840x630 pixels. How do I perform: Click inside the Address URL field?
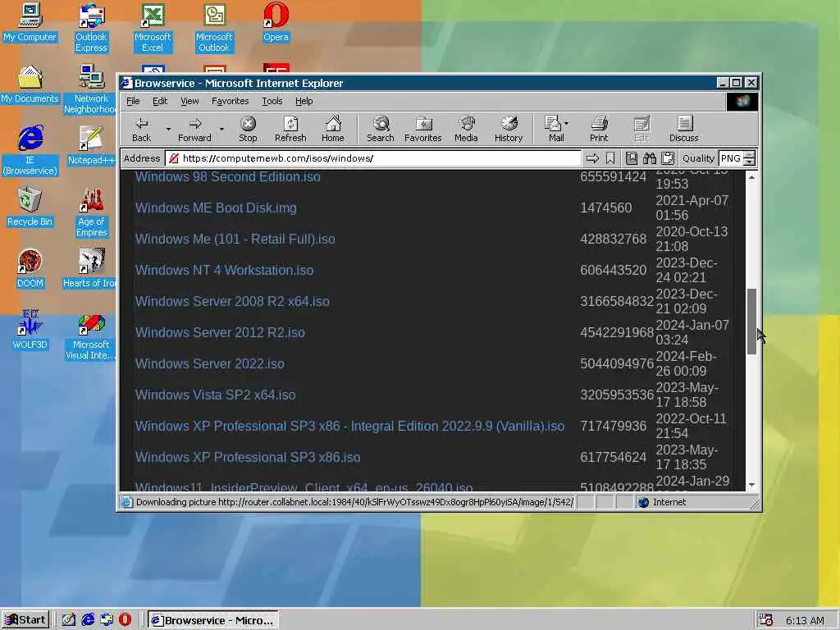click(373, 158)
